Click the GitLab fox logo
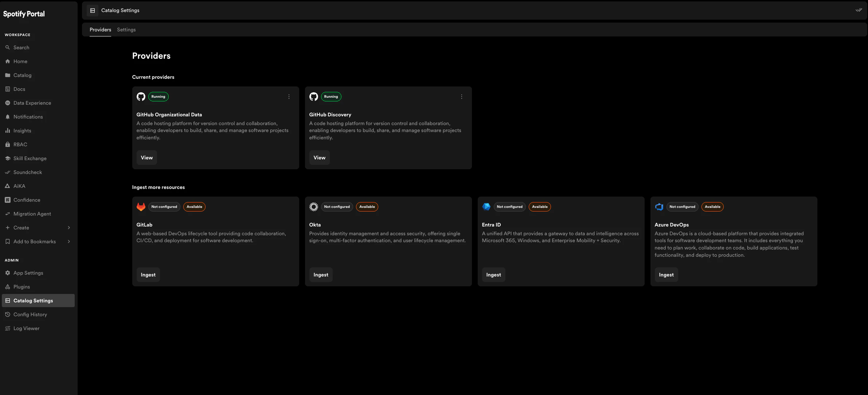The image size is (868, 395). [x=141, y=207]
